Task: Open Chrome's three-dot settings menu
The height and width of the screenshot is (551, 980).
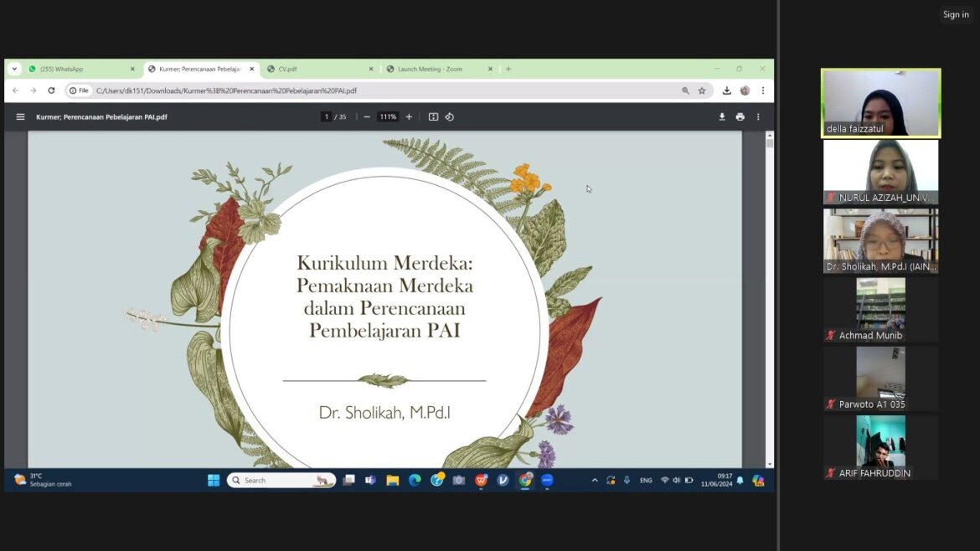Action: (762, 90)
